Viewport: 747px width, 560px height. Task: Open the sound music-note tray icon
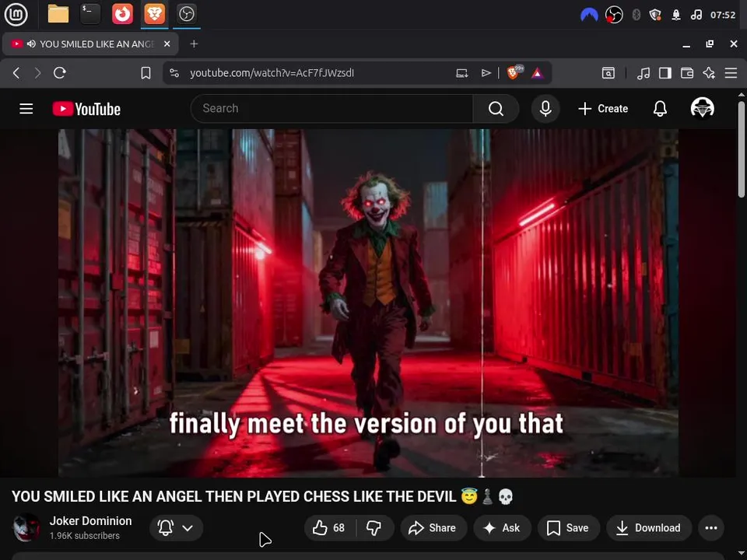(696, 15)
